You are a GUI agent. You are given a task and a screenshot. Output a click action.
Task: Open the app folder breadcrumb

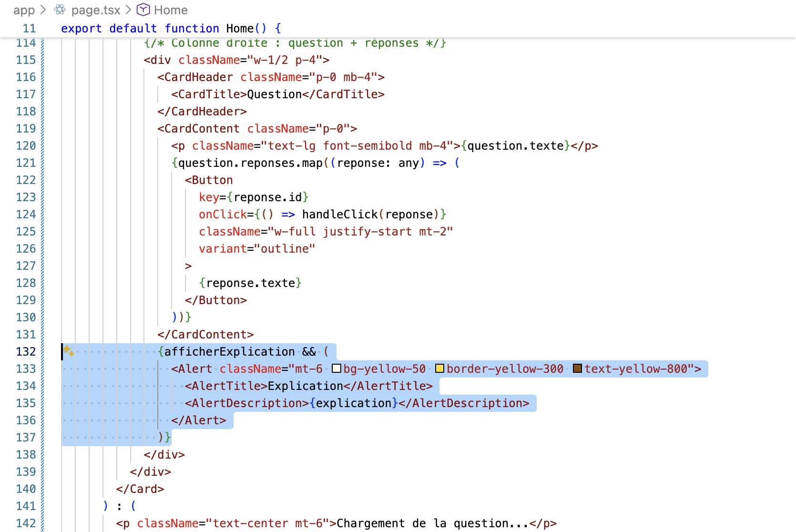click(x=24, y=10)
